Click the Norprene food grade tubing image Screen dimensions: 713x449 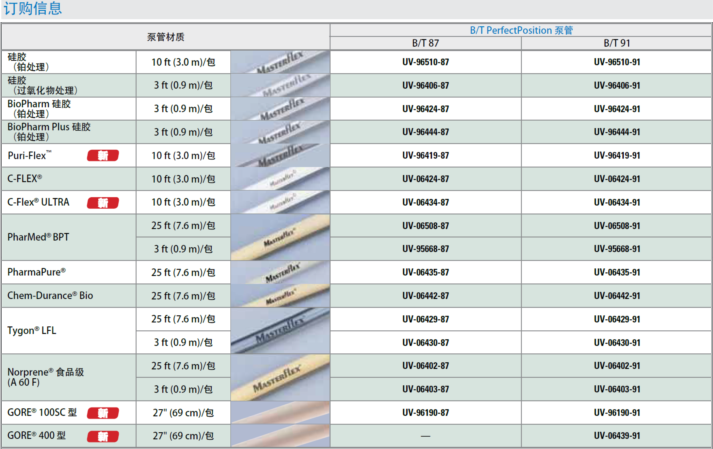(x=280, y=378)
